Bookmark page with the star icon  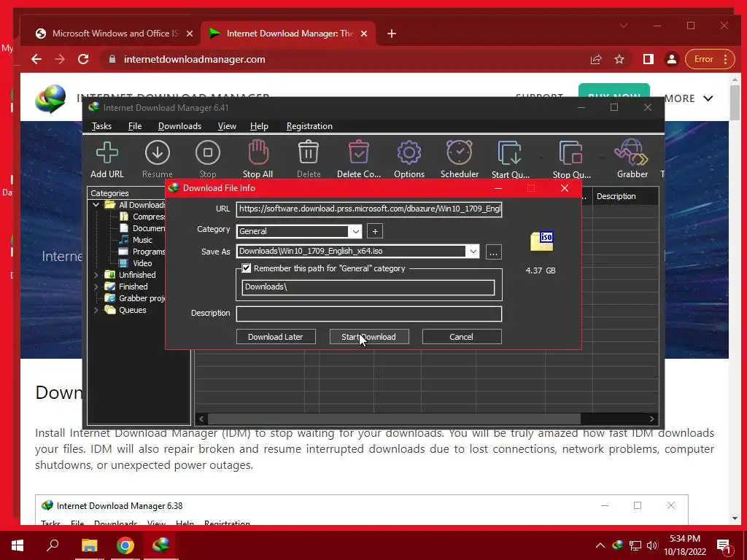click(x=619, y=59)
